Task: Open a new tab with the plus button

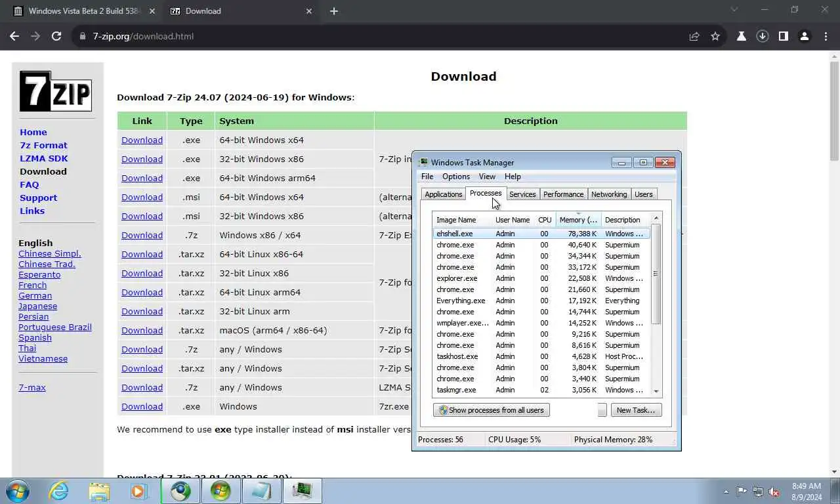Action: pos(334,11)
